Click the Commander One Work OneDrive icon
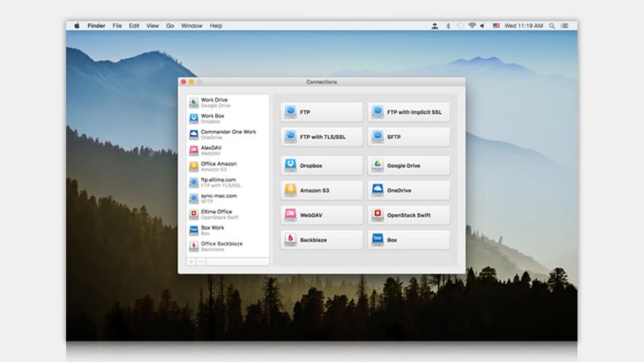The width and height of the screenshot is (644, 362). [194, 135]
